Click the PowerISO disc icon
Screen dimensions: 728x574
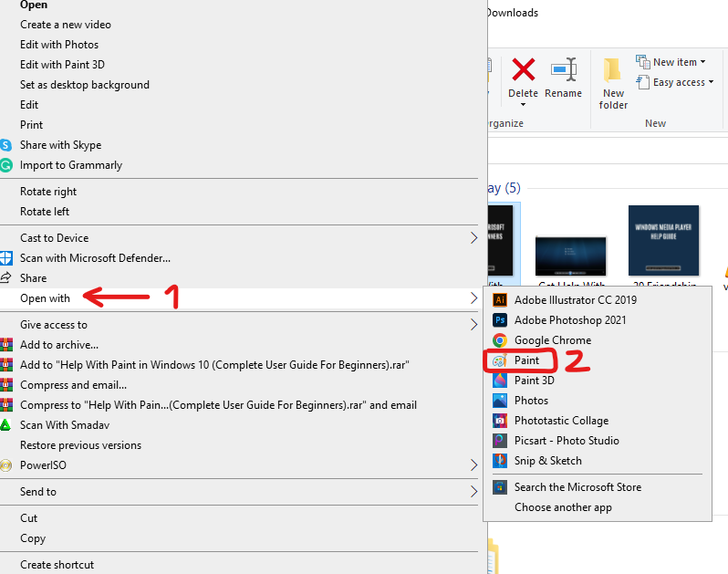click(5, 465)
